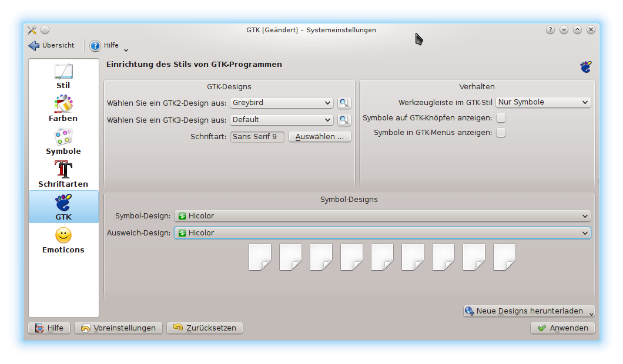Click the first icon preview thumbnail
The width and height of the screenshot is (623, 364).
260,257
